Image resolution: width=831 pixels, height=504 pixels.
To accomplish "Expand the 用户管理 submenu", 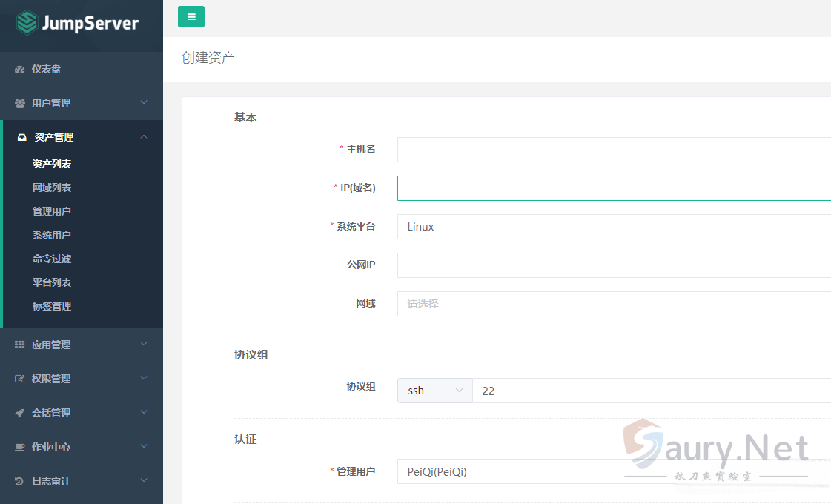I will (x=144, y=103).
